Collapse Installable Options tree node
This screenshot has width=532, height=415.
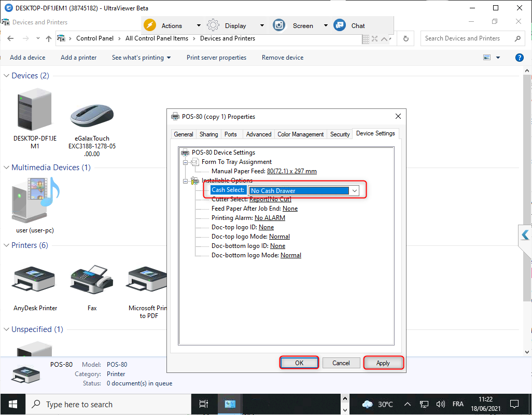185,181
